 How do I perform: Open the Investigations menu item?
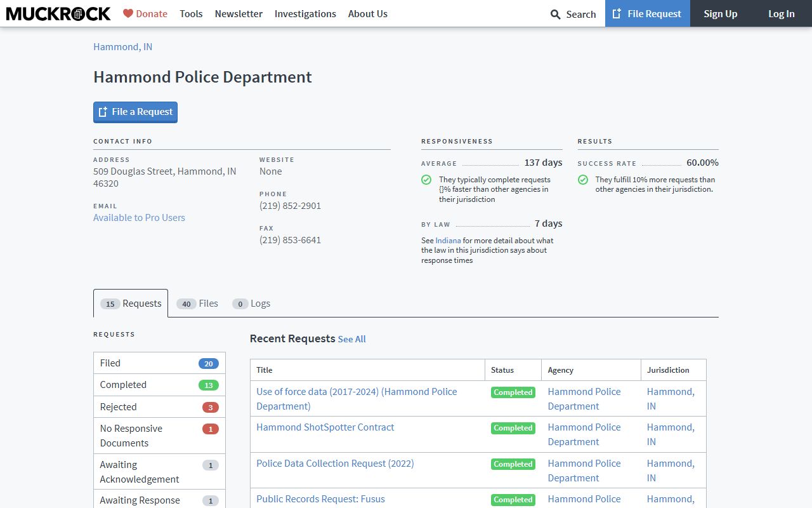pyautogui.click(x=305, y=13)
